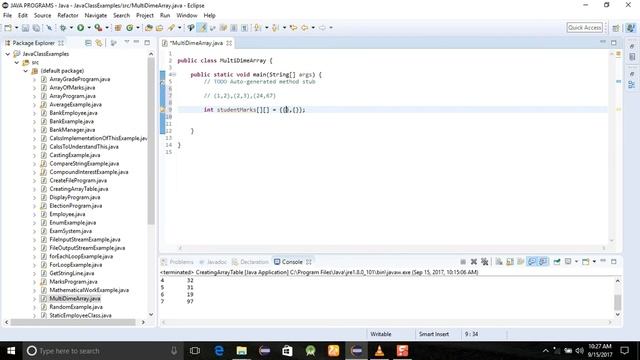Click the Save All toolbar icon
This screenshot has height=360, width=640.
(36, 28)
